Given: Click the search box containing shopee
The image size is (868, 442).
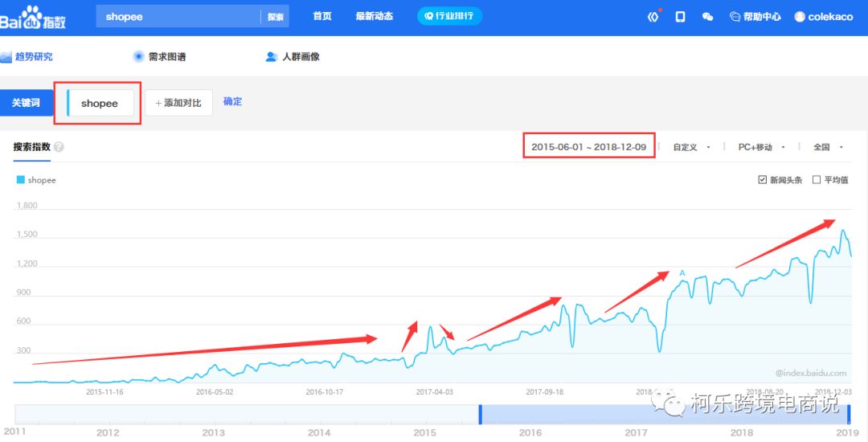Looking at the screenshot, I should click(178, 17).
